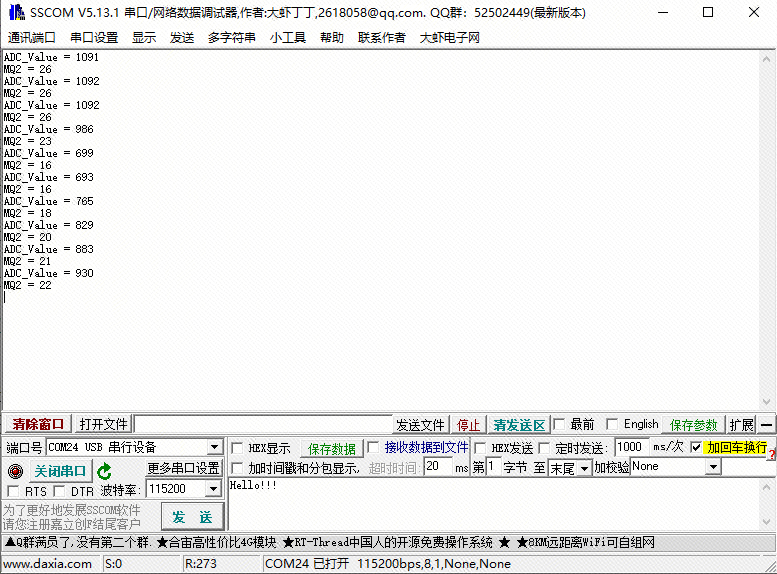This screenshot has width=777, height=574.
Task: Open the 加校验 None dropdown
Action: click(713, 467)
